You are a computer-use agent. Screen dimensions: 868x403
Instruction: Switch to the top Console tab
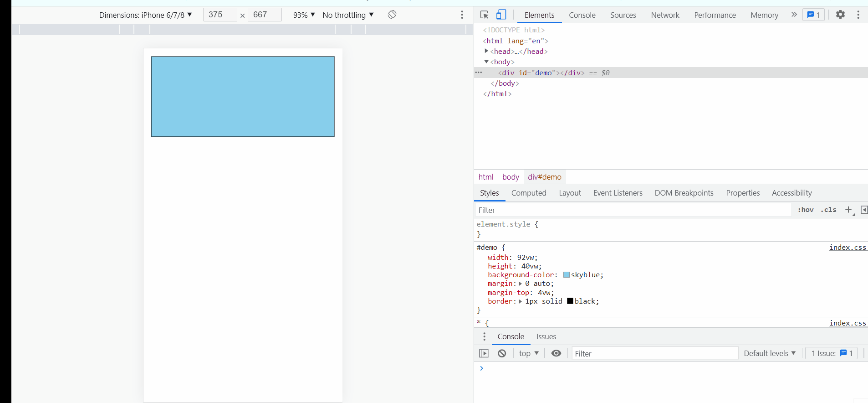(582, 15)
